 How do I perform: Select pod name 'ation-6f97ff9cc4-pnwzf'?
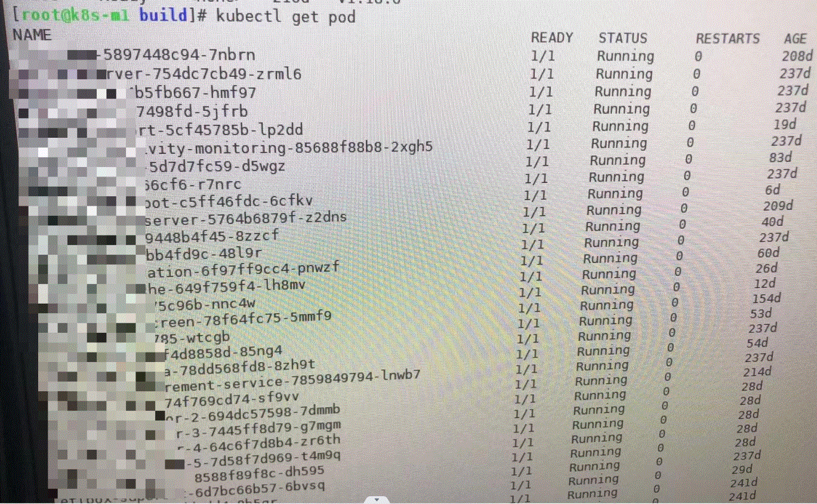click(243, 270)
